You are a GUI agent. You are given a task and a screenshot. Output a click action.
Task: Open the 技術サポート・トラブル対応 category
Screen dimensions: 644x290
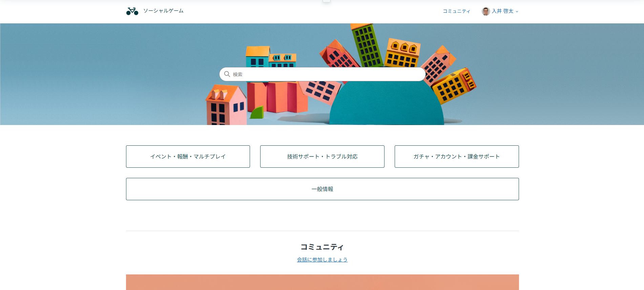(x=322, y=157)
